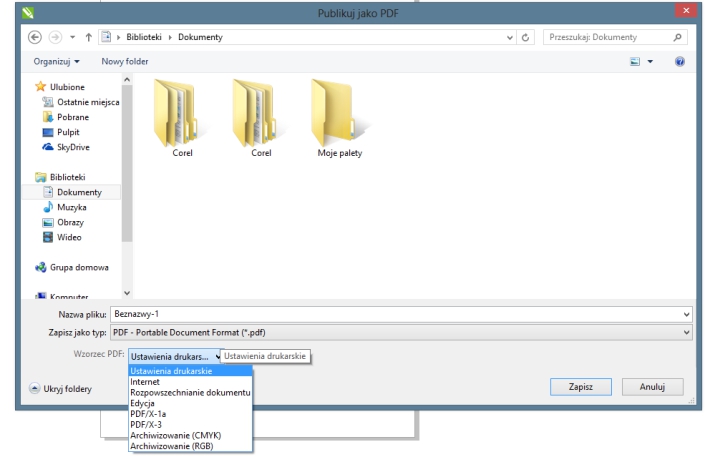Collapse folders with Ukryj foldery

pyautogui.click(x=54, y=389)
